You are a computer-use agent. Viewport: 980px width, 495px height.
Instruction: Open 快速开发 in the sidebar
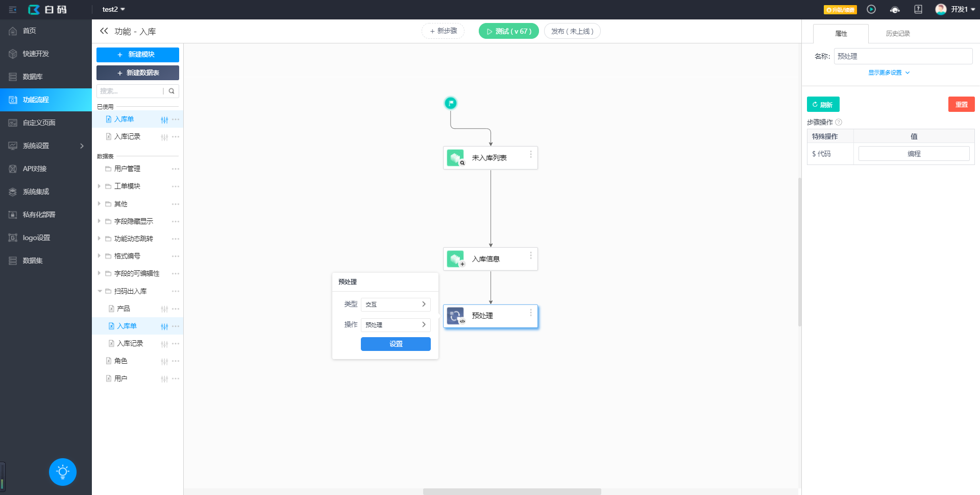pyautogui.click(x=46, y=54)
